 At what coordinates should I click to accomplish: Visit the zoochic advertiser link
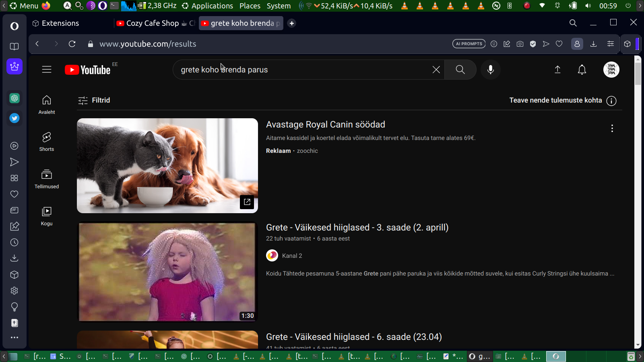(x=307, y=151)
